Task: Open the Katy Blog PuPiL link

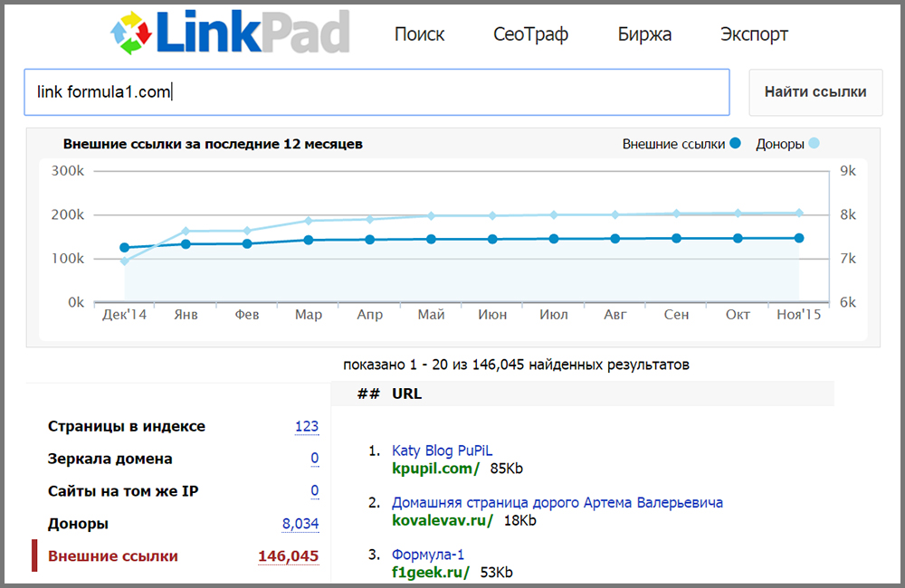Action: pyautogui.click(x=442, y=450)
